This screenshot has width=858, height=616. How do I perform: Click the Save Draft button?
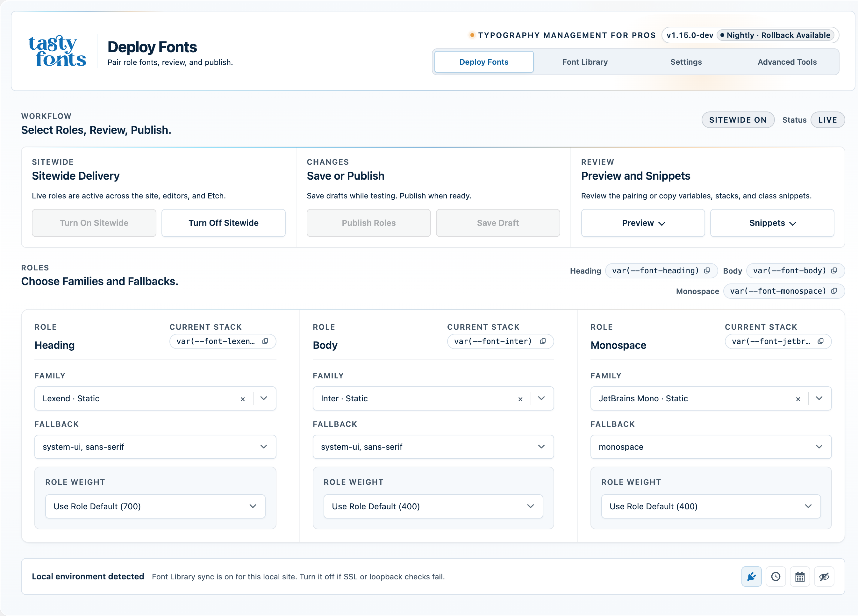(498, 223)
